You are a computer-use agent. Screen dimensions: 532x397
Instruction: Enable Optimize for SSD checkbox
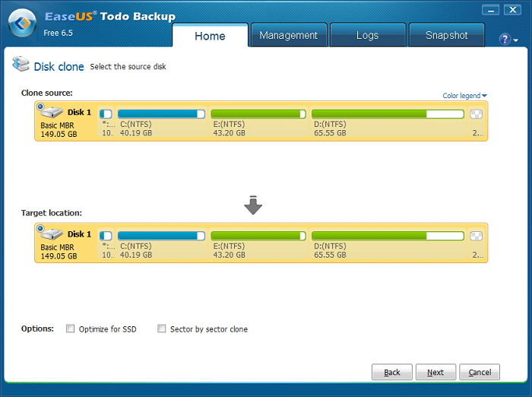[70, 329]
